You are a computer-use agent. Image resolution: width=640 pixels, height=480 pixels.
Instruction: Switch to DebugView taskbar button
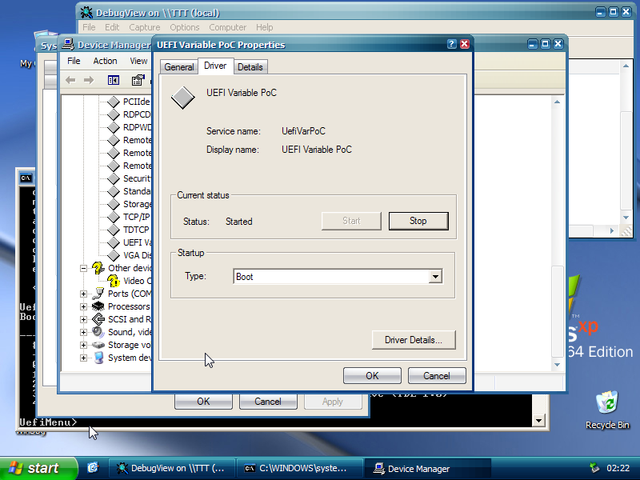(x=171, y=468)
